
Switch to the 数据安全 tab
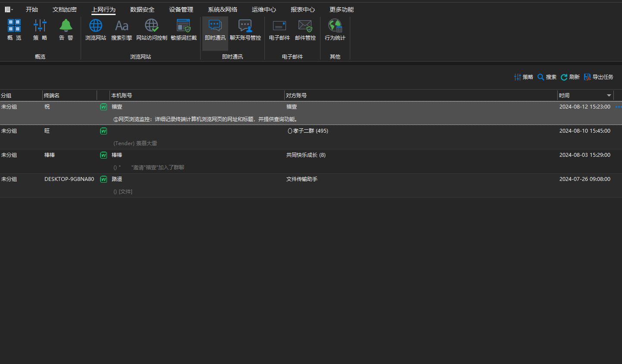coord(142,9)
